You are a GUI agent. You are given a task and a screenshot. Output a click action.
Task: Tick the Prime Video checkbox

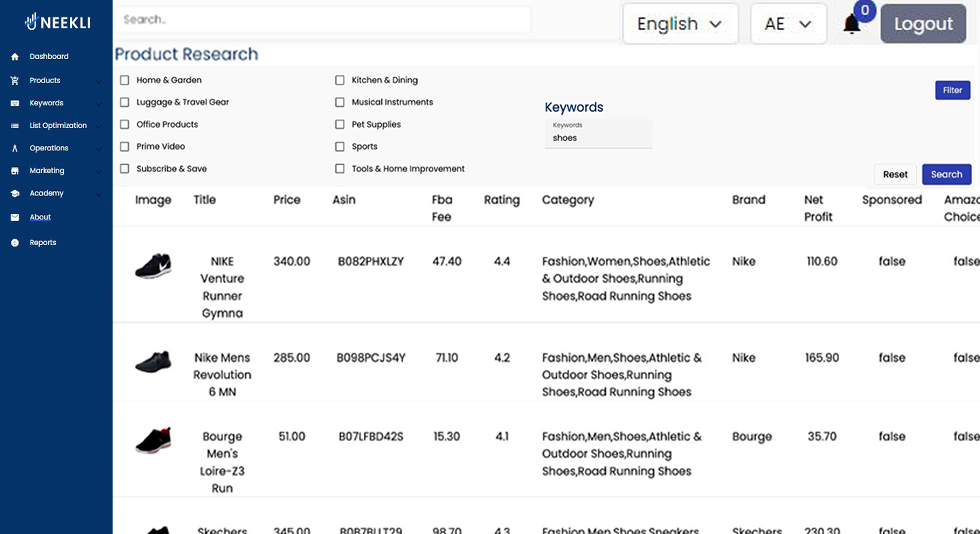125,147
